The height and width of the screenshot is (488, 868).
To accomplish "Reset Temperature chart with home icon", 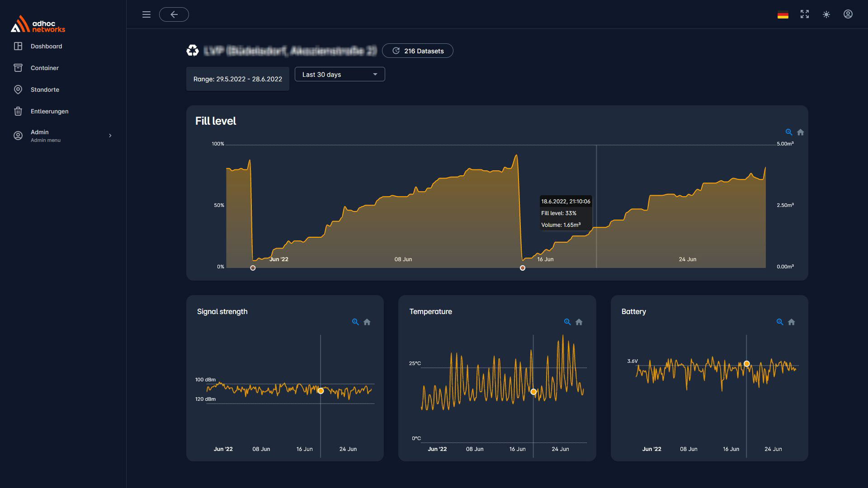I will [x=579, y=322].
